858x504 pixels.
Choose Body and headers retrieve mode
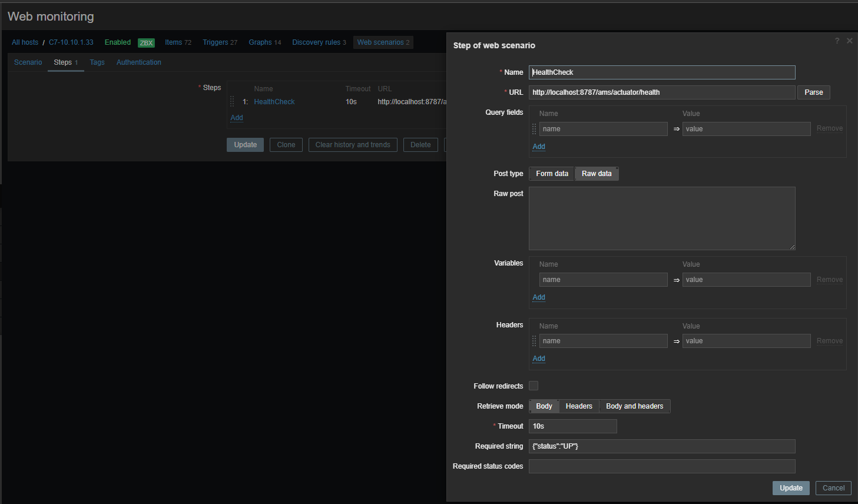[634, 406]
